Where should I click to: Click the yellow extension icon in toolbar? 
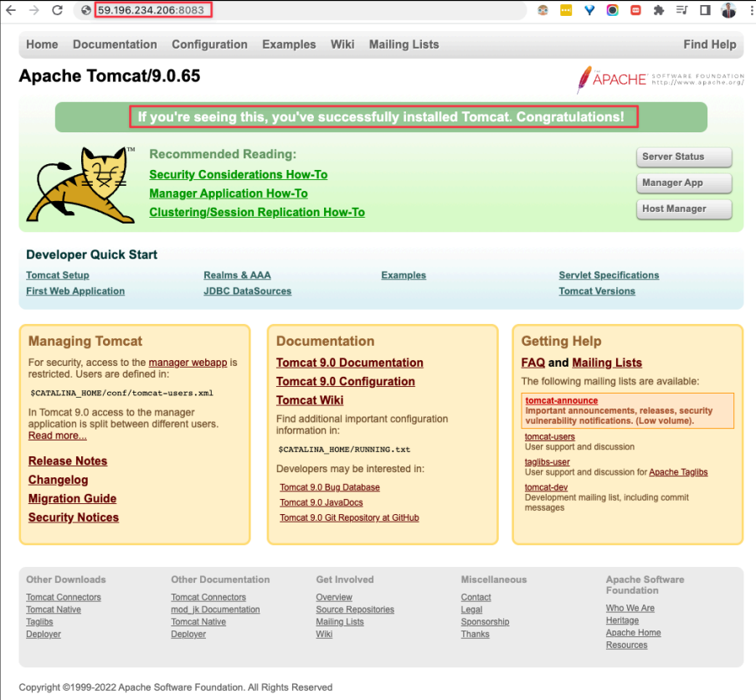[x=566, y=10]
